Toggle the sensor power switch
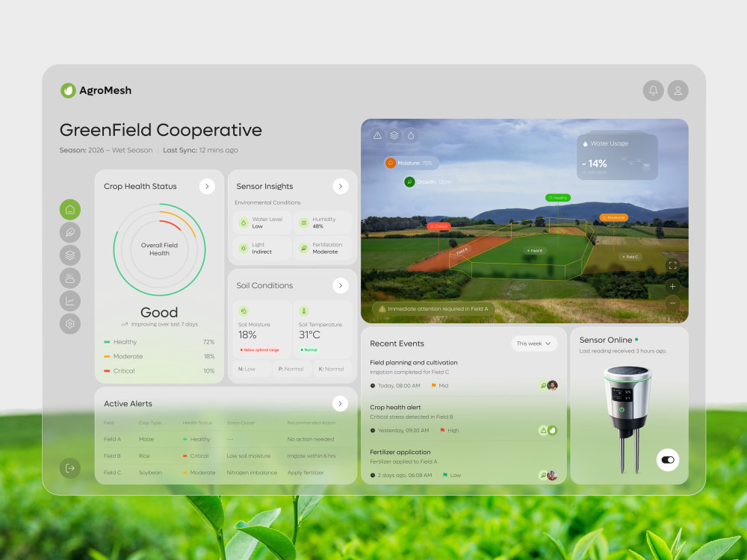The width and height of the screenshot is (747, 560). [668, 460]
